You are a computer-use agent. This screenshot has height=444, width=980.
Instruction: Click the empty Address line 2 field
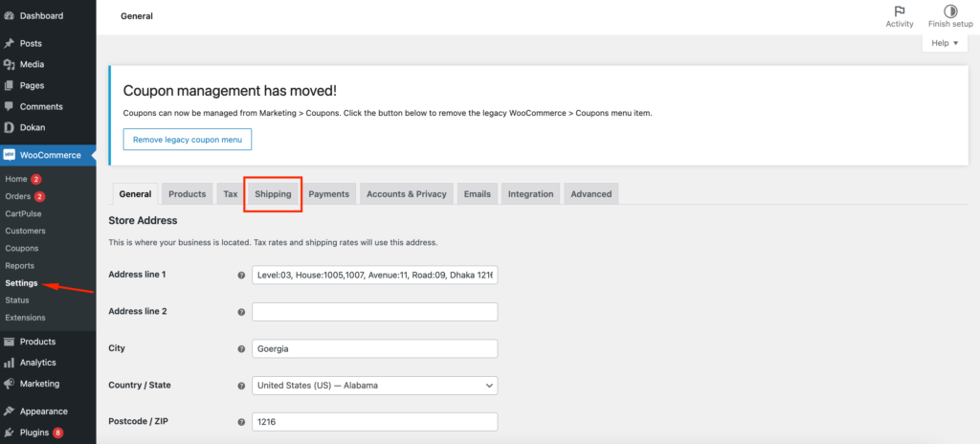(375, 312)
